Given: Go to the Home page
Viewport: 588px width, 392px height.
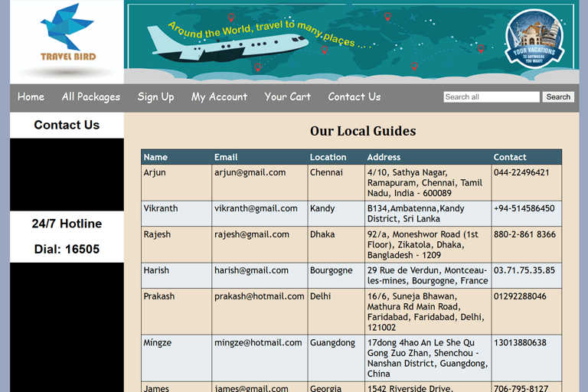Looking at the screenshot, I should (31, 96).
